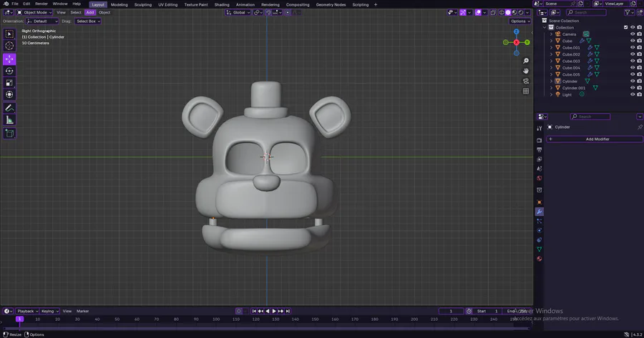Viewport: 644px width, 338px height.
Task: Open the Drag Select Box dropdown
Action: coord(88,21)
